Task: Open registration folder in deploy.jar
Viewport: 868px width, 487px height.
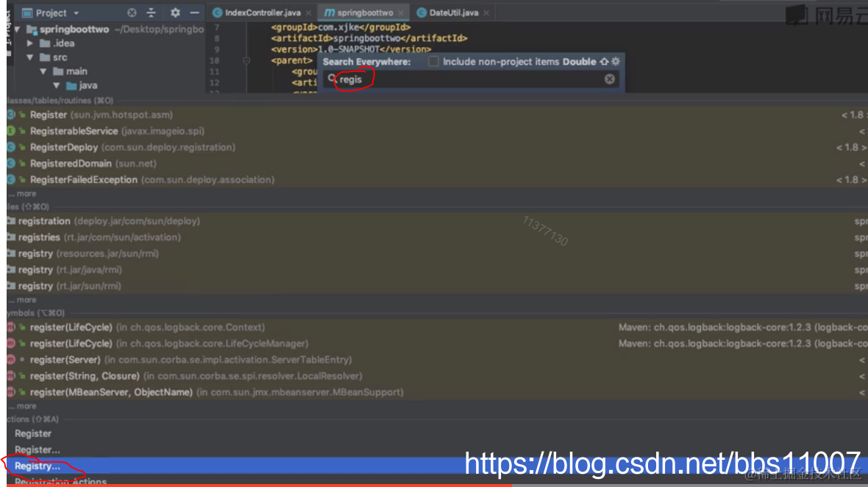Action: [438, 221]
